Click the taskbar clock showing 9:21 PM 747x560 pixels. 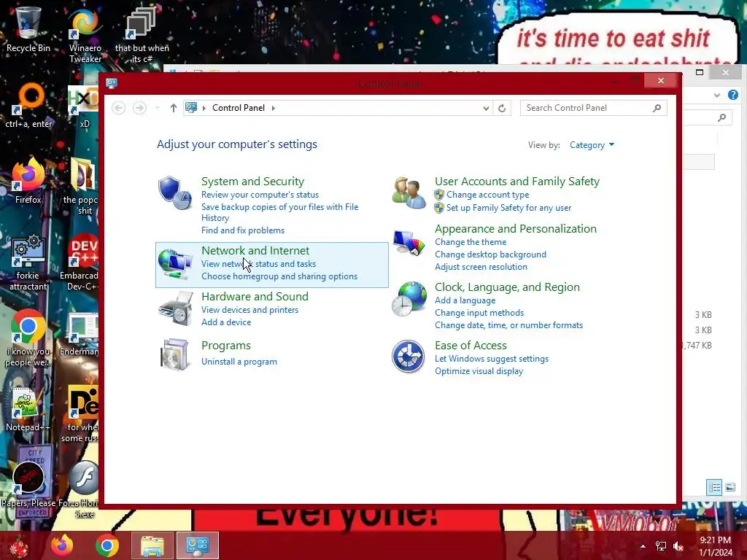coord(716,546)
